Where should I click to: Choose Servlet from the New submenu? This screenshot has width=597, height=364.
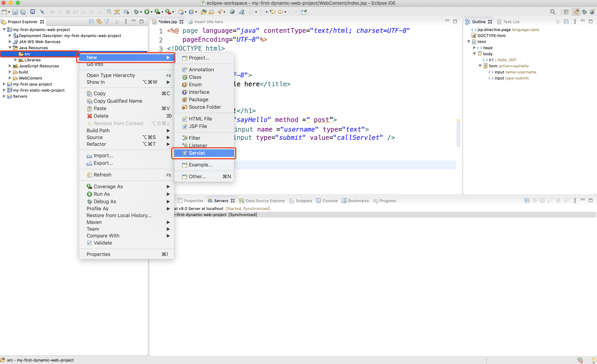click(x=204, y=153)
